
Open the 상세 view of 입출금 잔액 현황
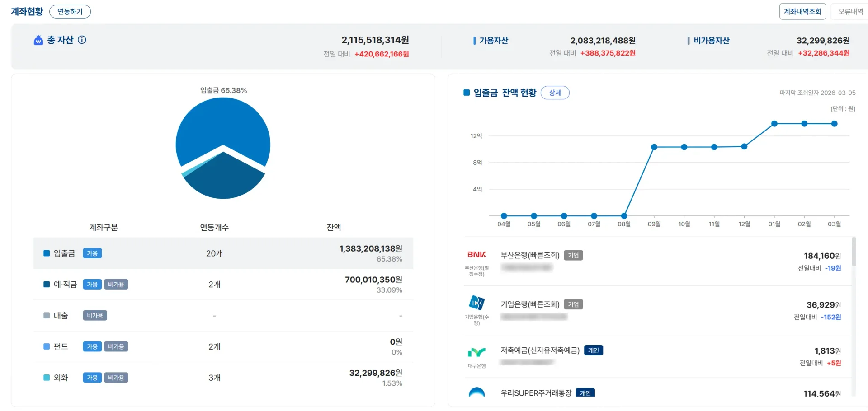pos(555,93)
